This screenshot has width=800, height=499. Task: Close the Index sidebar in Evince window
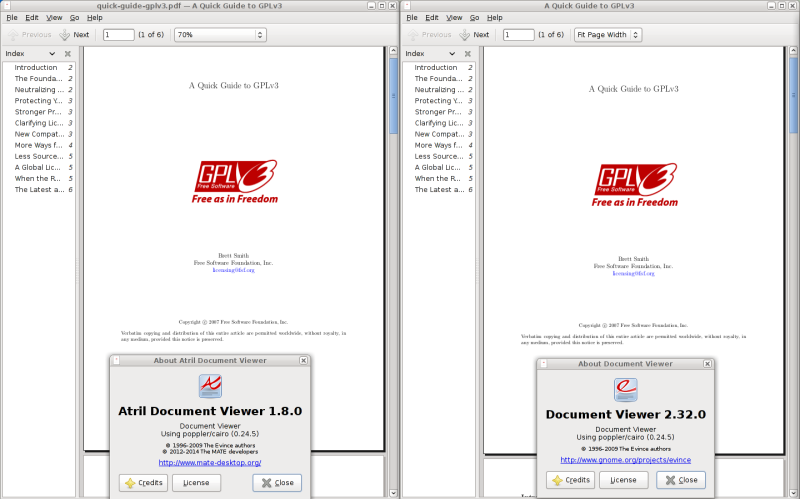(467, 54)
